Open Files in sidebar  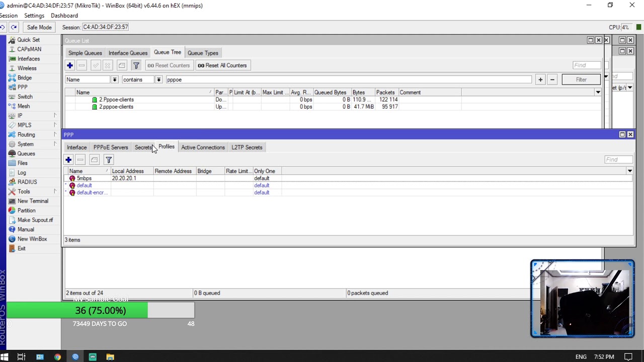click(x=22, y=163)
